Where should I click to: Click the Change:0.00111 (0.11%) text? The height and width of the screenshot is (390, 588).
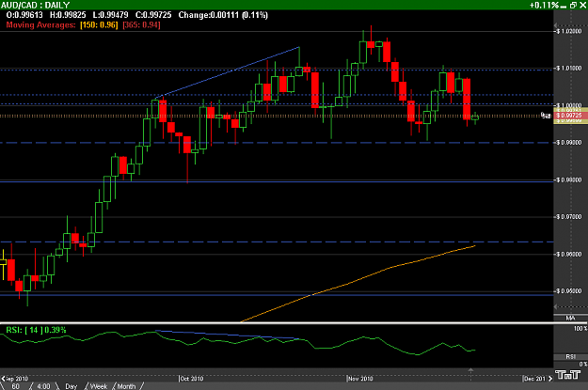(x=223, y=15)
